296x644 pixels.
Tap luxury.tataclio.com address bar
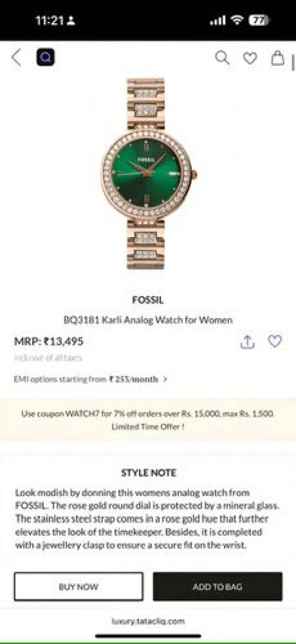(x=148, y=621)
